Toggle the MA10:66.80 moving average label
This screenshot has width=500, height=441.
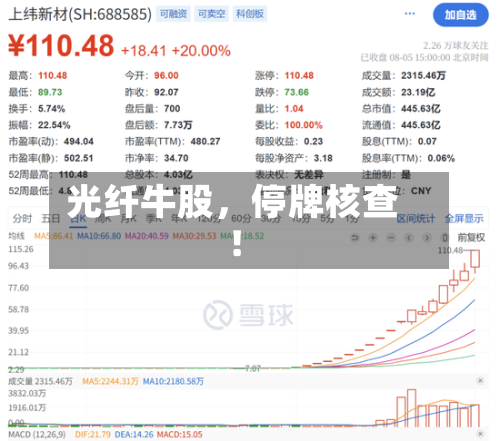pyautogui.click(x=99, y=236)
